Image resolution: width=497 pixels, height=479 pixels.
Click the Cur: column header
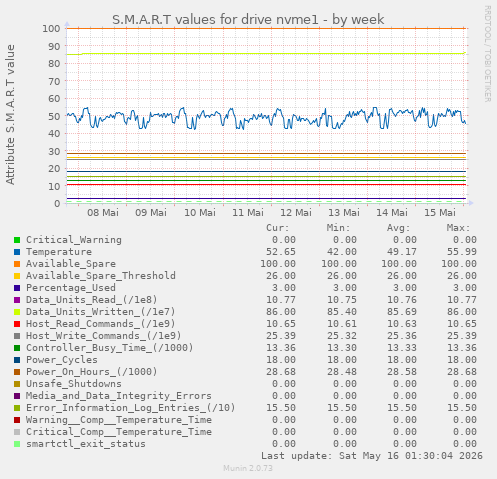tap(278, 228)
